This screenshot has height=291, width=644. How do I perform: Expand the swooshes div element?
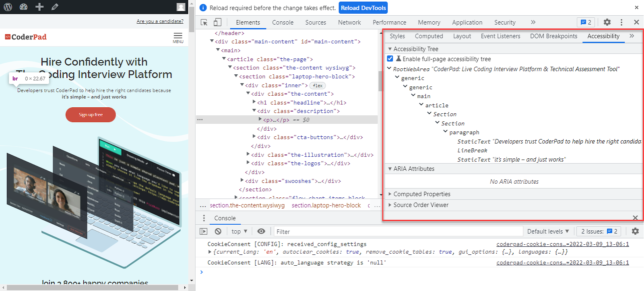[242, 180]
